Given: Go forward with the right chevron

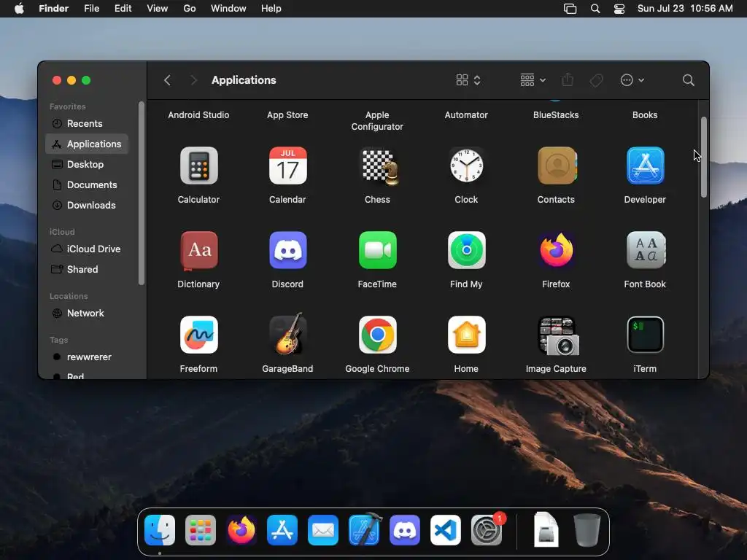Looking at the screenshot, I should click(x=193, y=80).
